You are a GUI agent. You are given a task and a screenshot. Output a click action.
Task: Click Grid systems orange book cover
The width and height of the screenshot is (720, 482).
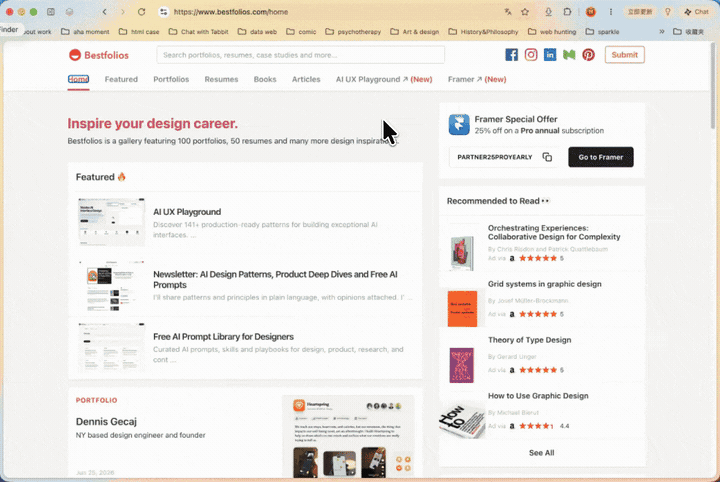[x=462, y=308]
